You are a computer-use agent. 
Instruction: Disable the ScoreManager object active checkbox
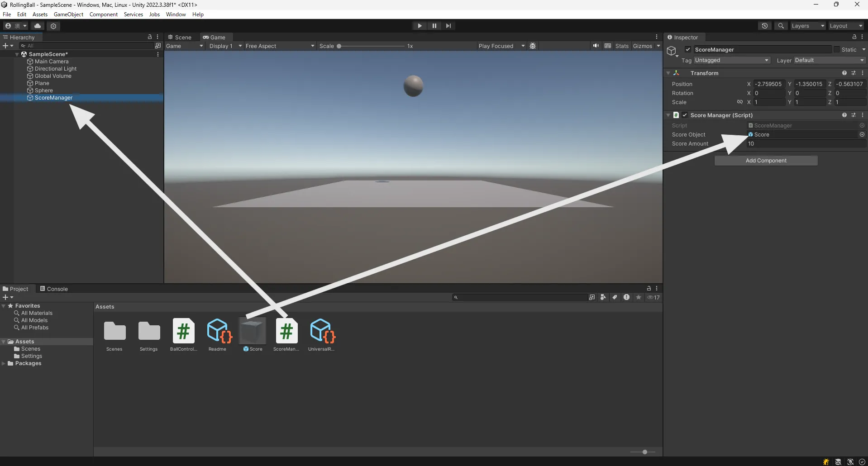coord(688,49)
